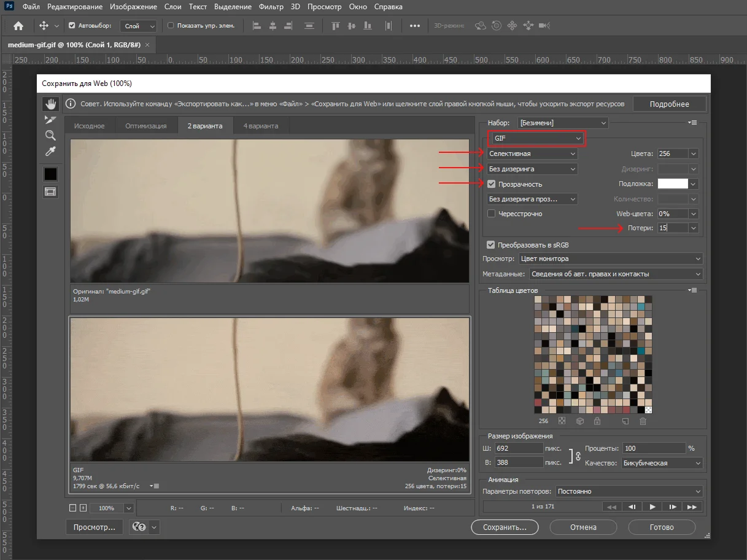The width and height of the screenshot is (747, 560).
Task: Click the play animation button
Action: (x=652, y=507)
